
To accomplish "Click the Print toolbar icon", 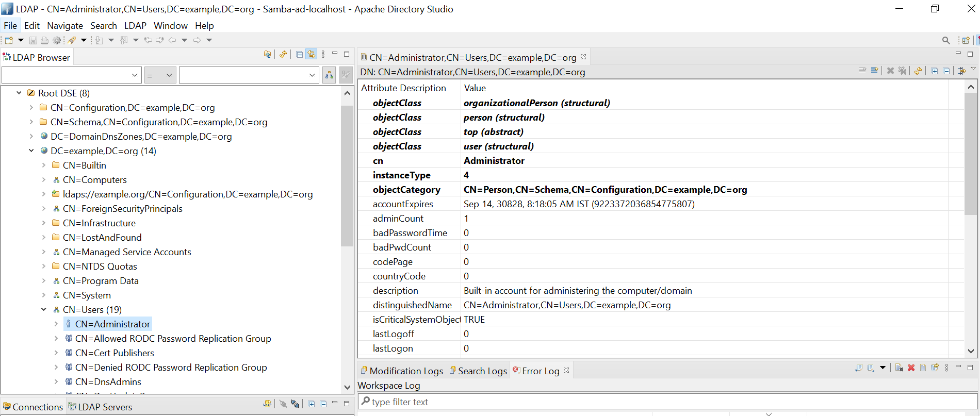I will (x=45, y=40).
